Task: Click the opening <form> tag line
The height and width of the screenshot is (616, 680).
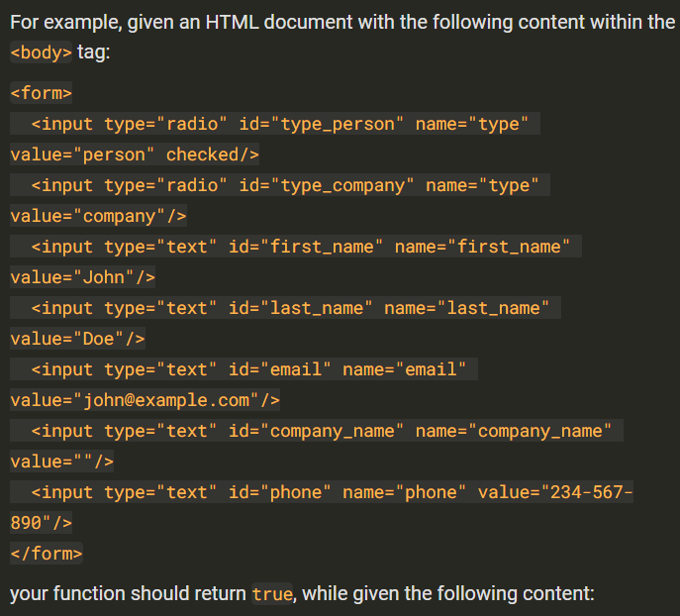Action: coord(42,93)
